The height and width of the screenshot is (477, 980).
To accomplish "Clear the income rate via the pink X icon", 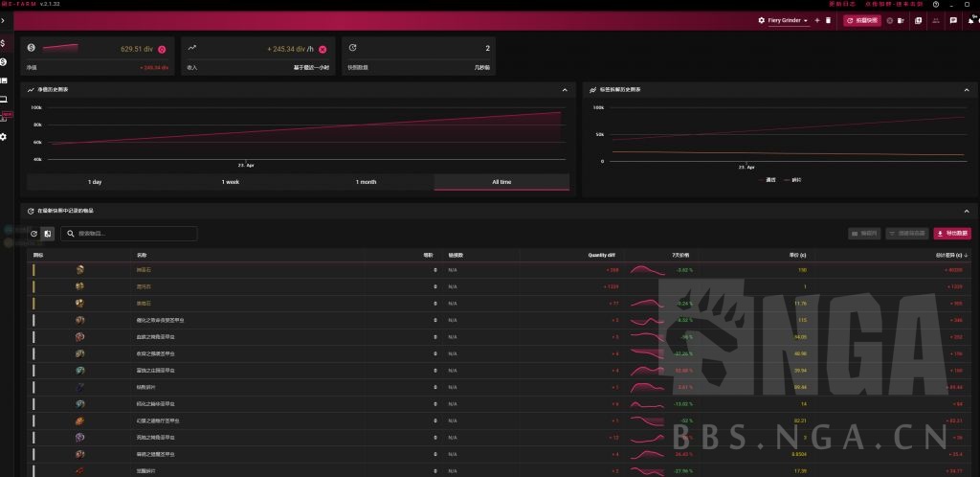I will point(323,49).
